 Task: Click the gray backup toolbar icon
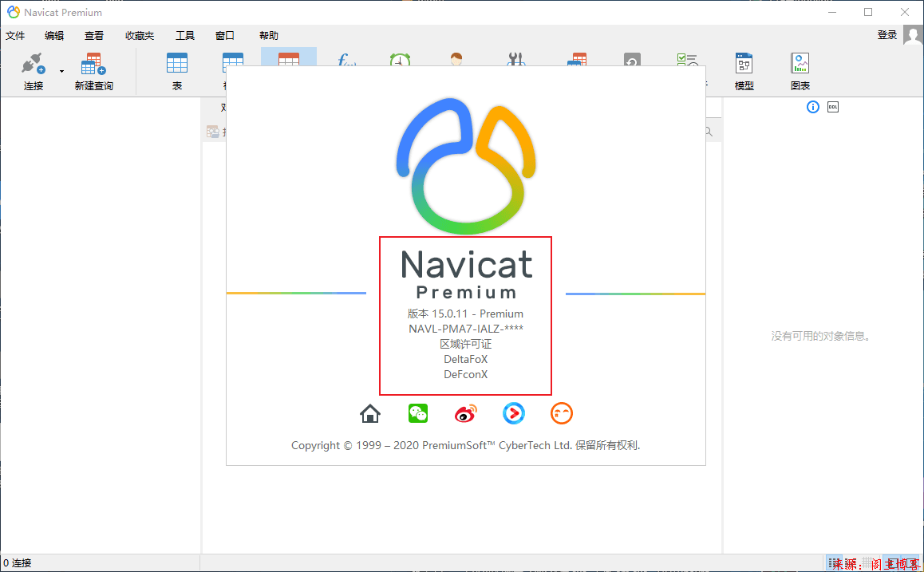(632, 60)
